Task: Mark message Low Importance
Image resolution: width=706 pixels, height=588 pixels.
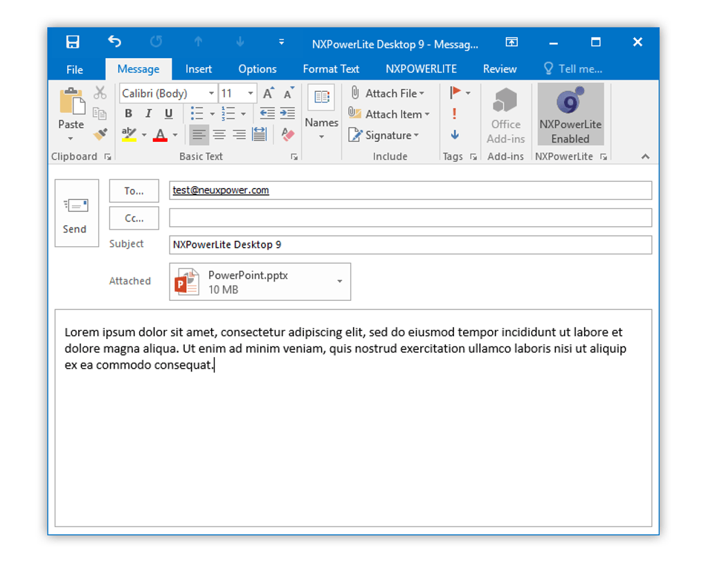Action: pos(455,134)
